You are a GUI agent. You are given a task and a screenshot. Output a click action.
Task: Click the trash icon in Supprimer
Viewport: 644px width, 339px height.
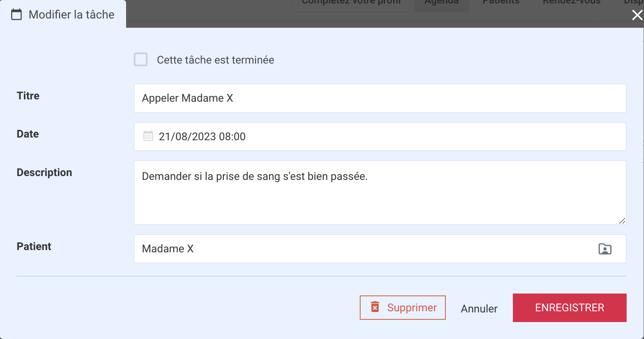click(x=375, y=307)
